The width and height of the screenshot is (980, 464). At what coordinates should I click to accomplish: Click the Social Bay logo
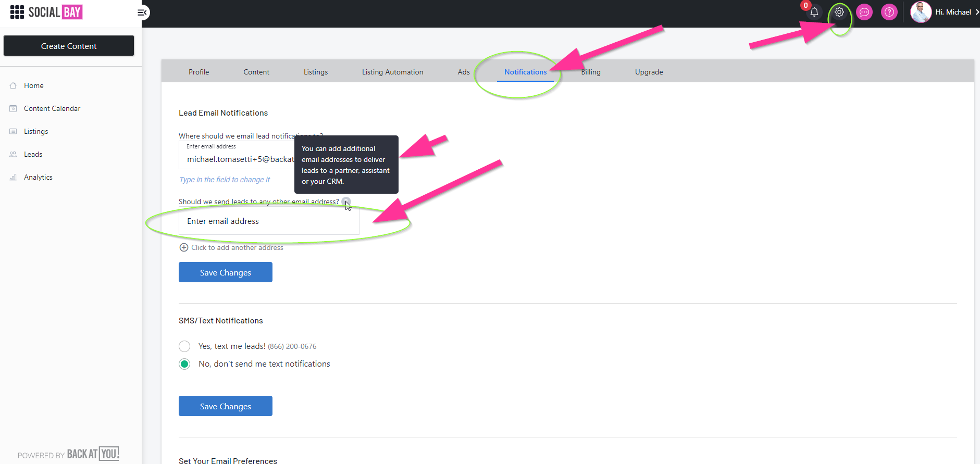(x=46, y=12)
